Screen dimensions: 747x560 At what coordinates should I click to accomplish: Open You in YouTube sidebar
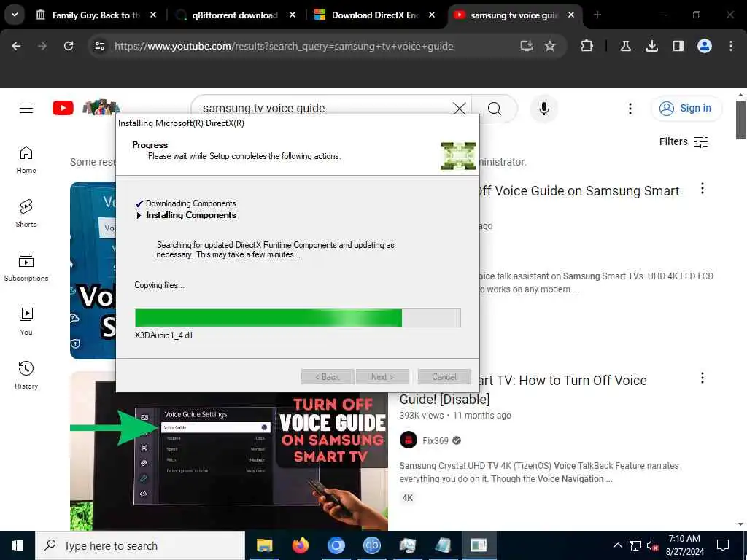[26, 322]
